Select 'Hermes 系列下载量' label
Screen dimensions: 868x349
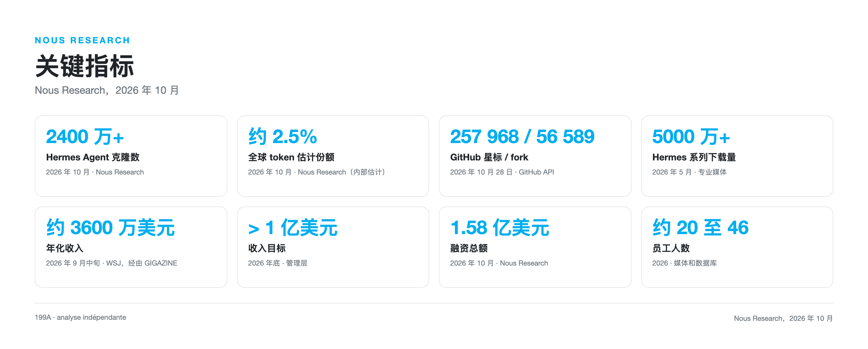click(694, 157)
